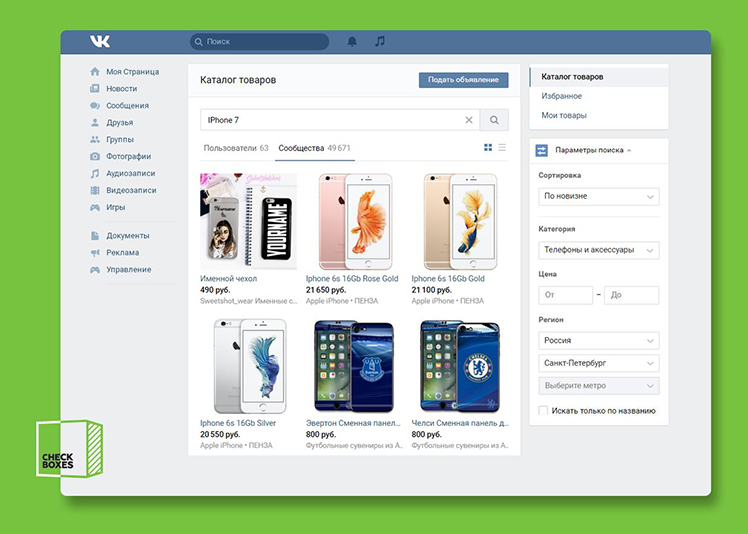748x534 pixels.
Task: Open Избранное in right menu
Action: tap(561, 96)
